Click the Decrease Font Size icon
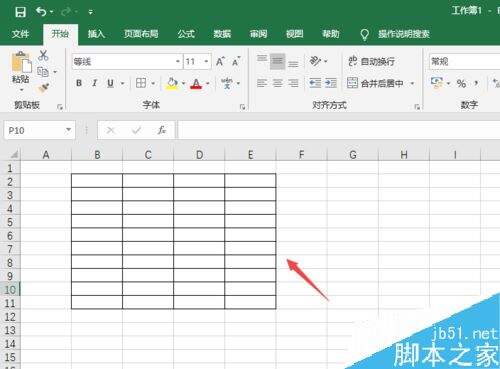Screen dimensions: 500x369 (x=236, y=61)
